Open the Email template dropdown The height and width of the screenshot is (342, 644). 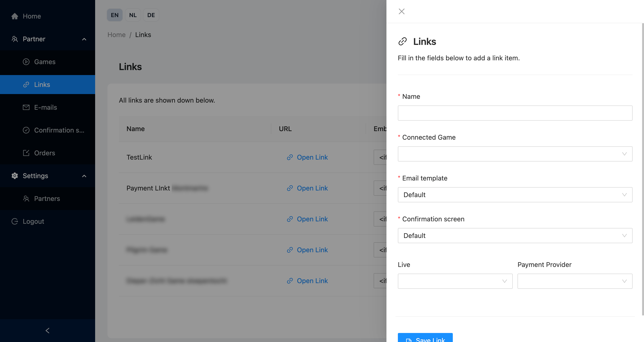coord(515,195)
